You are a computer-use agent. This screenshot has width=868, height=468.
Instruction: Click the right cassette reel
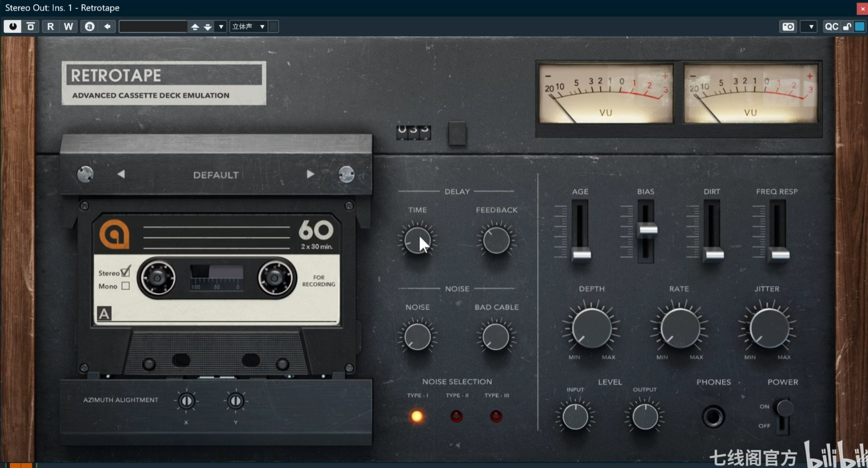pyautogui.click(x=275, y=277)
